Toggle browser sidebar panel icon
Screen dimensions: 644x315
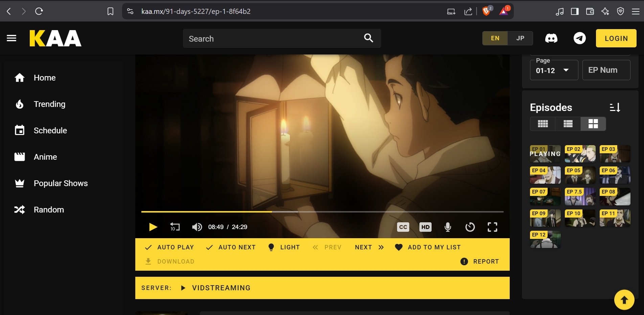point(575,12)
